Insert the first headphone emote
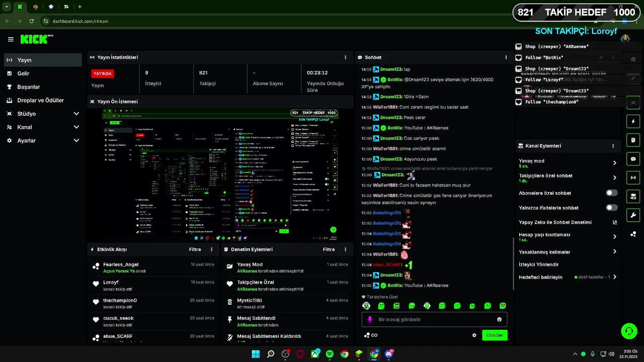644x362 pixels. 366,306
